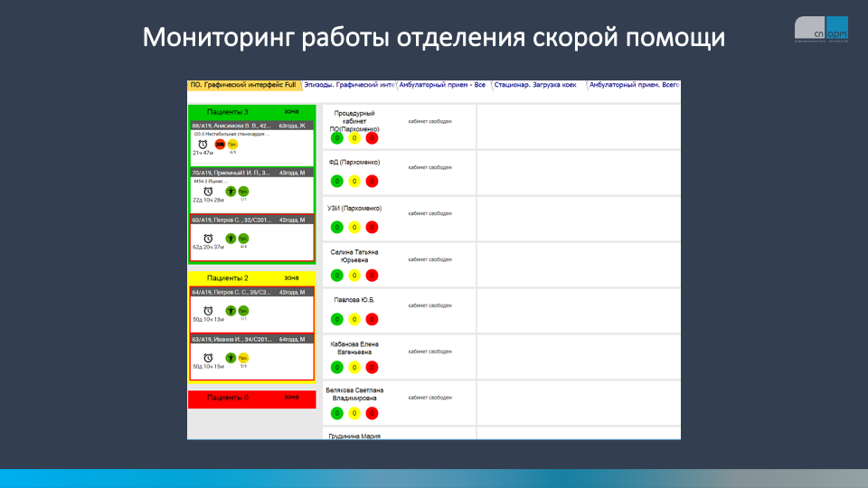
Task: Click yellow 'Пре.' circle in Иванов card
Action: (x=243, y=358)
